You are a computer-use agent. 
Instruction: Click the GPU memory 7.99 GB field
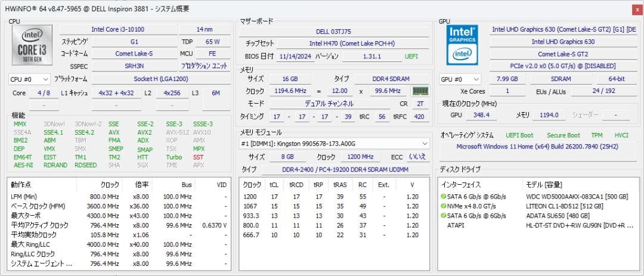(x=507, y=79)
